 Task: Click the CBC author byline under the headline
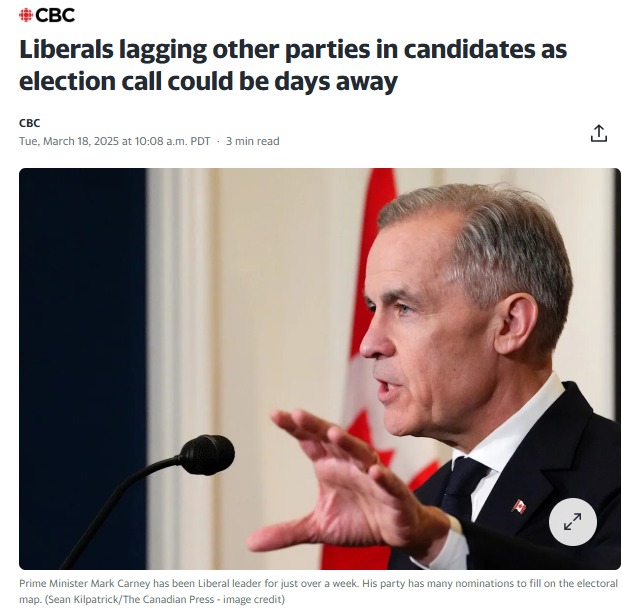pyautogui.click(x=29, y=123)
